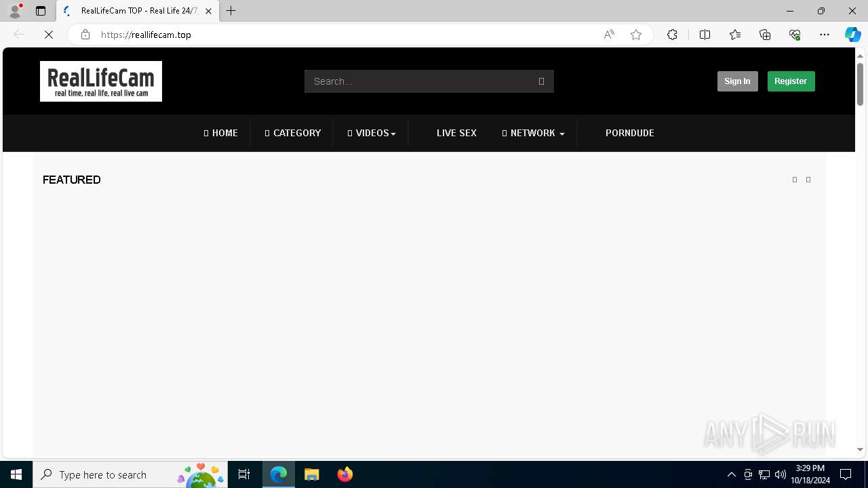Image resolution: width=868 pixels, height=488 pixels.
Task: Click the scrollbar down arrow
Action: point(860,449)
